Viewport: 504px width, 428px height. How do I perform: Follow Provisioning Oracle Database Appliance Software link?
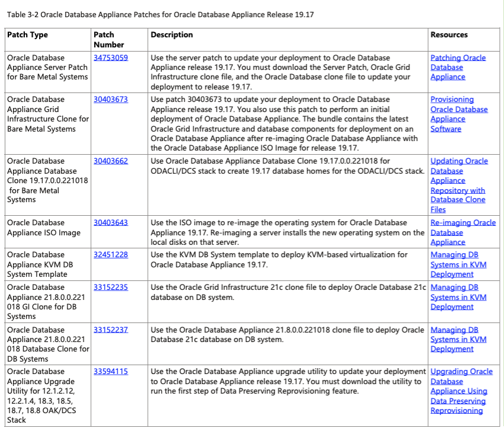[x=459, y=114]
